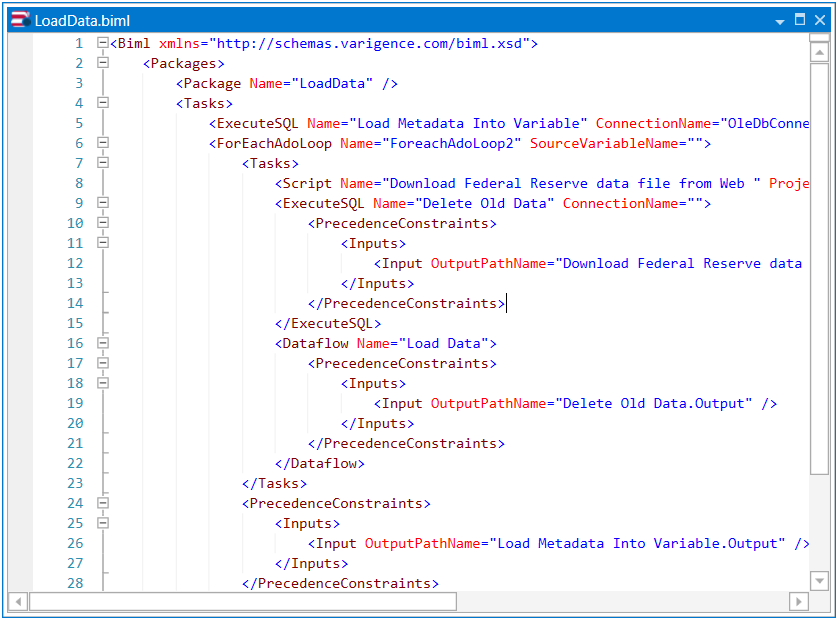Viewport: 837px width, 620px height.
Task: Maximize the LoadData.biml editor window
Action: pyautogui.click(x=800, y=19)
